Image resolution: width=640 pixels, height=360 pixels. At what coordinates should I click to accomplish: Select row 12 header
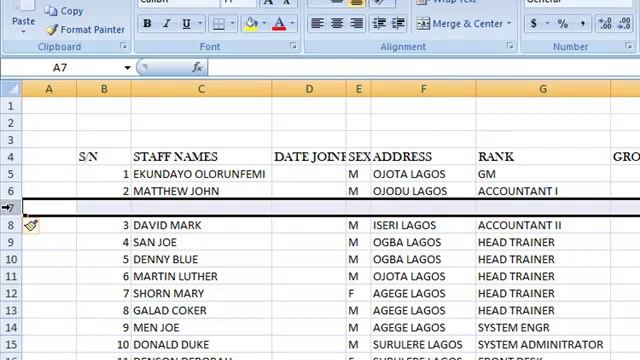pyautogui.click(x=11, y=293)
